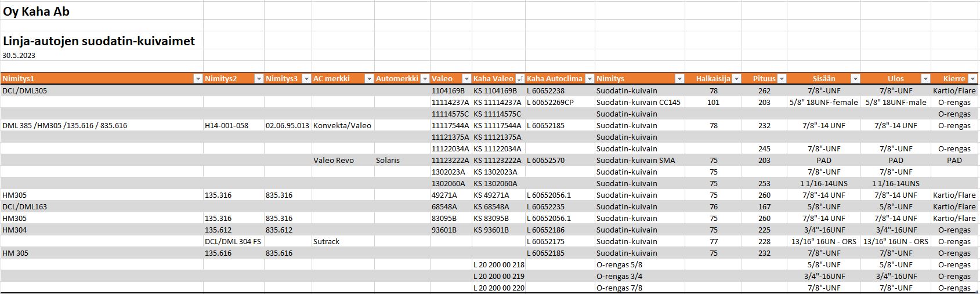This screenshot has width=980, height=294.
Task: Select the length value 262
Action: (x=764, y=91)
